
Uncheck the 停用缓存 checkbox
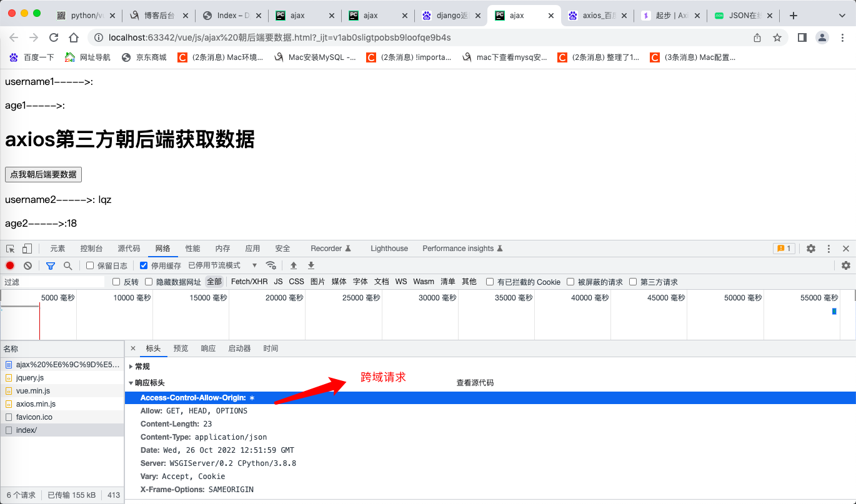(144, 265)
